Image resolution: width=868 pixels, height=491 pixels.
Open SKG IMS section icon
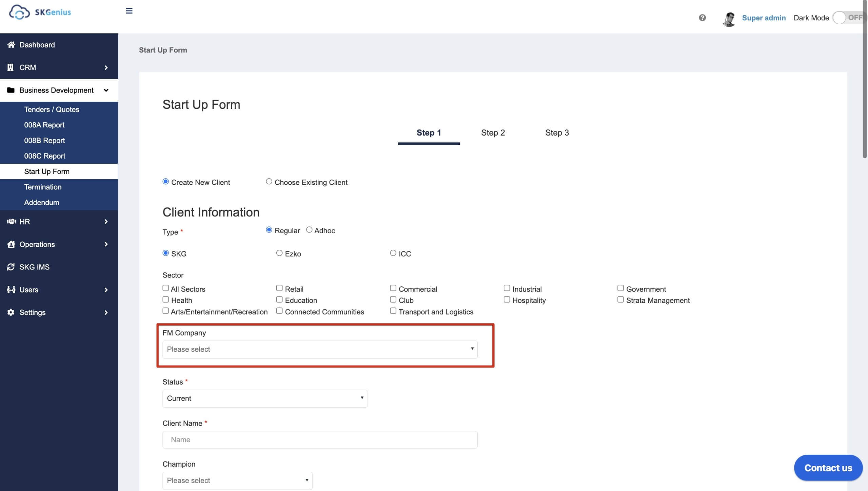tap(10, 268)
